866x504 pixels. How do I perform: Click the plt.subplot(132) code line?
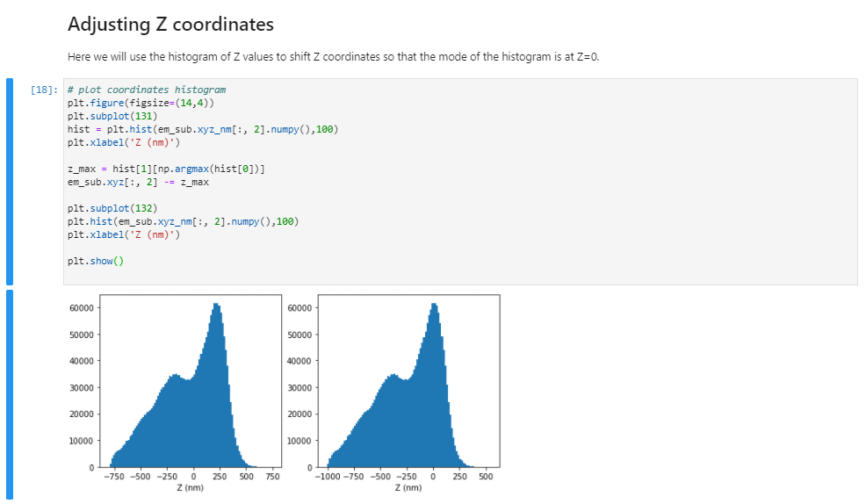(x=112, y=208)
